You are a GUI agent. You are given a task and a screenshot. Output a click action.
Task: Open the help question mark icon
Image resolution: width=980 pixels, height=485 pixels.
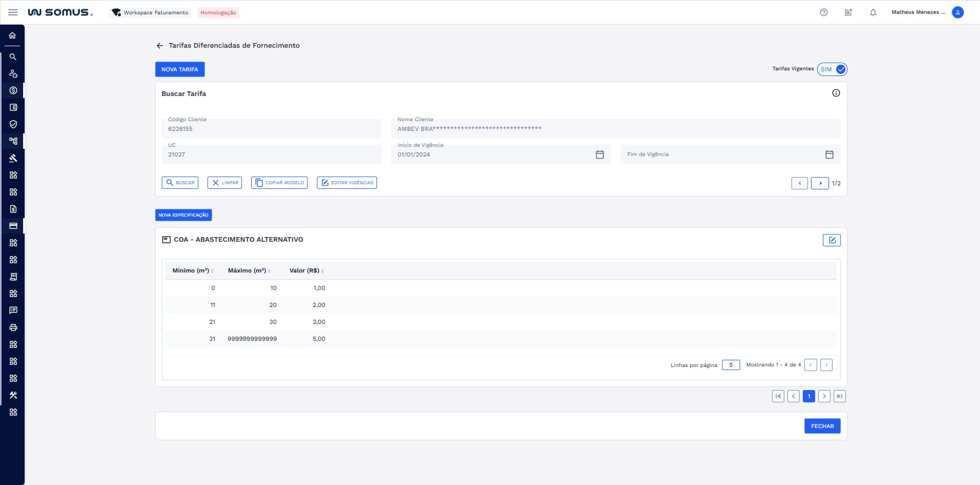[x=823, y=12]
